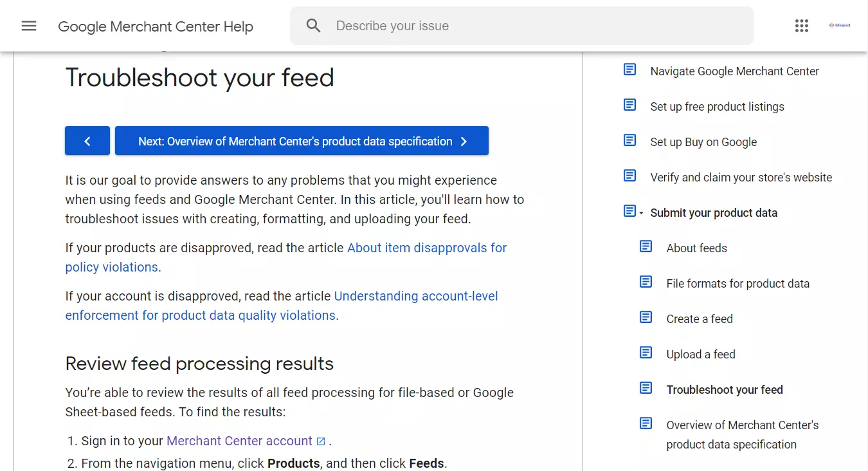Open Navigate Google Merchant Center article
Viewport: 868px width, 471px height.
pyautogui.click(x=734, y=71)
